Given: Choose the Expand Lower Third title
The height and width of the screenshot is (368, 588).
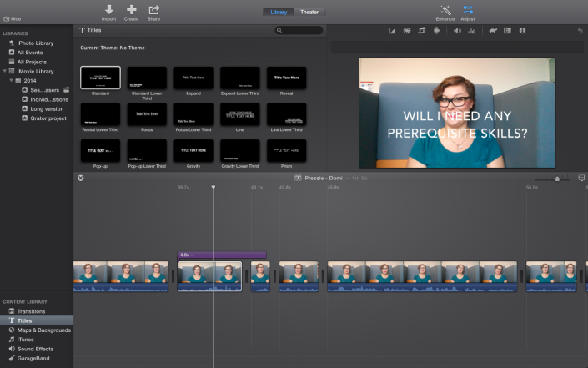Looking at the screenshot, I should pyautogui.click(x=239, y=78).
